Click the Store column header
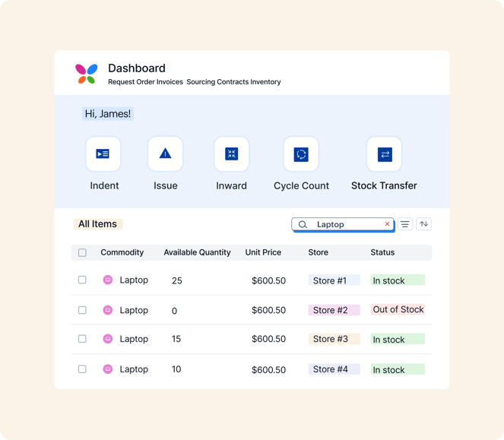Image resolution: width=504 pixels, height=440 pixels. tap(319, 252)
